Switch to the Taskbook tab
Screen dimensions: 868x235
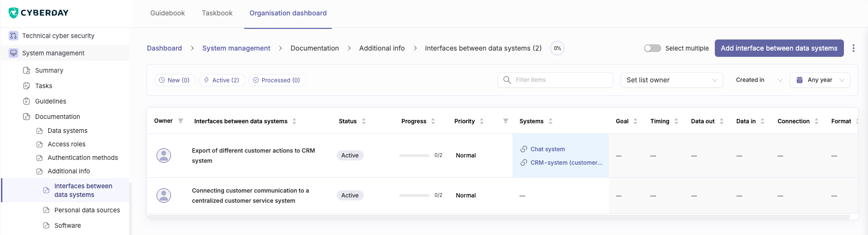click(x=217, y=13)
